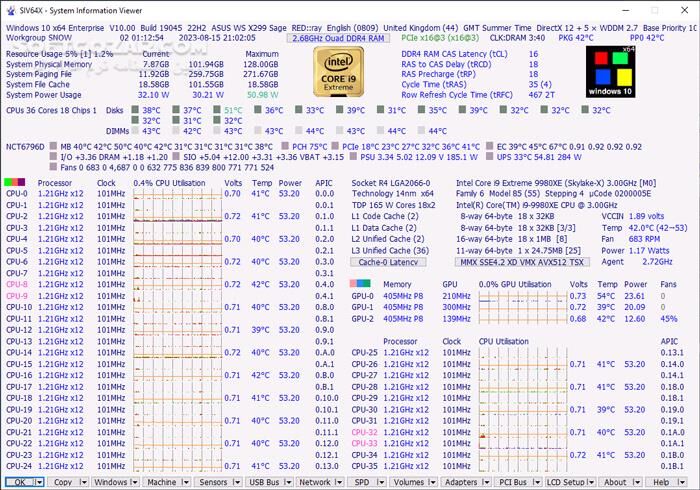Open the USB Bus dropdown arrow
Image resolution: width=700 pixels, height=490 pixels.
coord(288,482)
